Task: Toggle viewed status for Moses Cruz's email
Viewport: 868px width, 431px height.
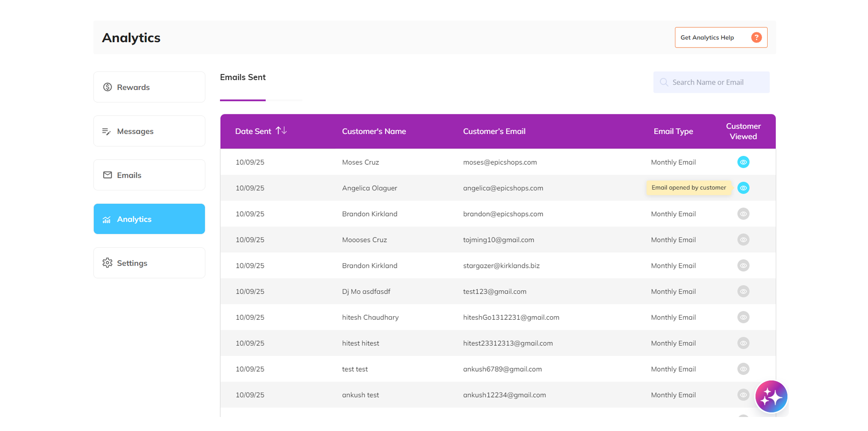Action: 743,162
